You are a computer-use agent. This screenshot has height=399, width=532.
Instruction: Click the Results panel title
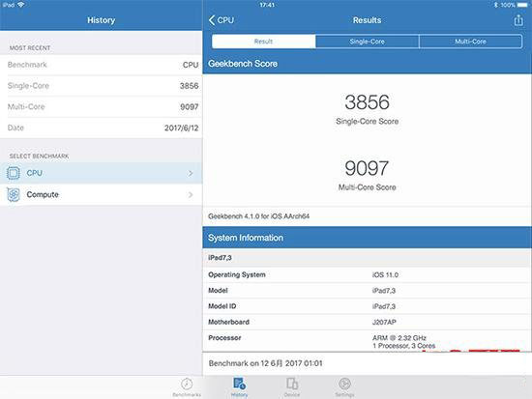367,20
